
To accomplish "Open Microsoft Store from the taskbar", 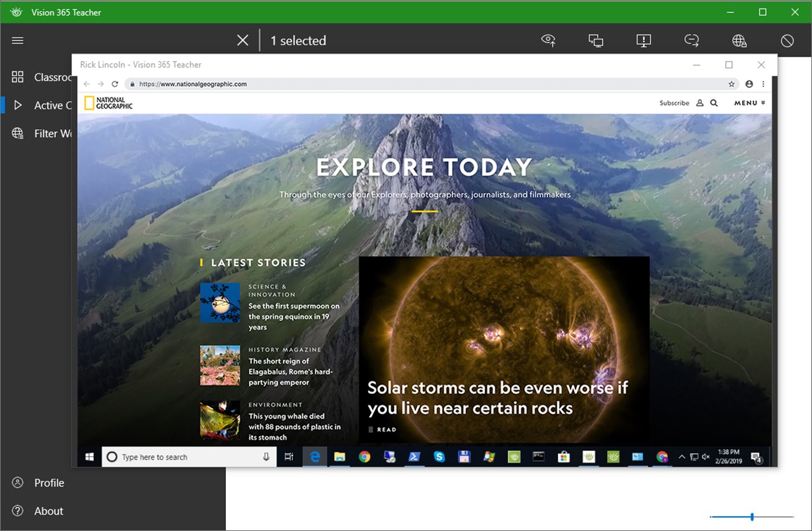I will click(x=563, y=457).
